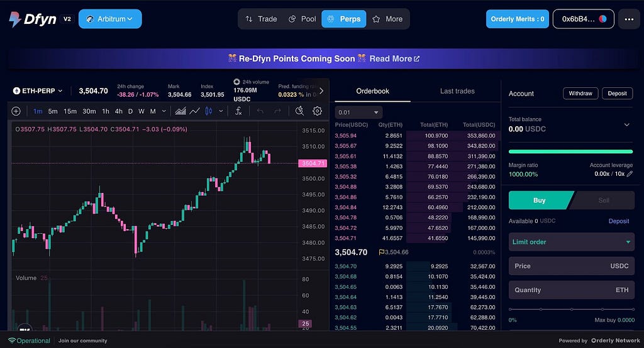Click Powered by Orderly Network link
This screenshot has height=348, width=644.
(x=599, y=340)
